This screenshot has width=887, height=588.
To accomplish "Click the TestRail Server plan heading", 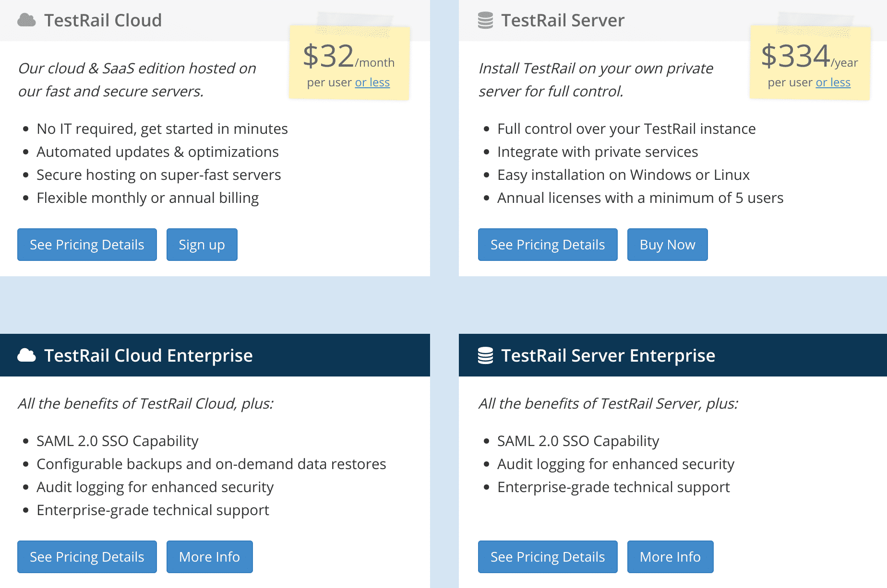I will click(563, 20).
